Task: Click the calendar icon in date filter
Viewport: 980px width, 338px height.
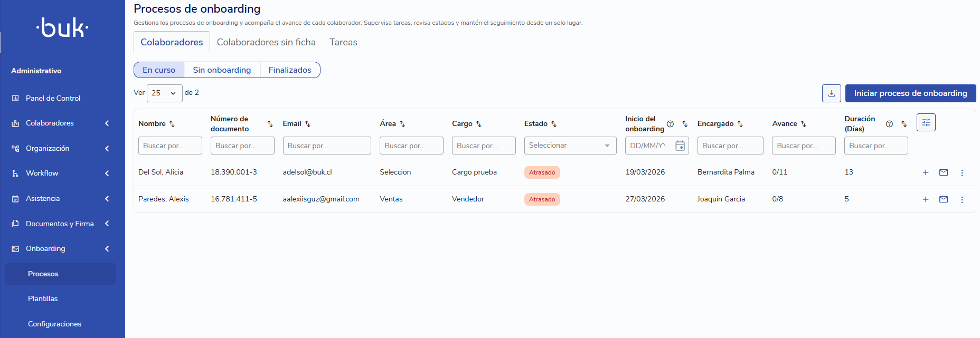Action: (680, 146)
